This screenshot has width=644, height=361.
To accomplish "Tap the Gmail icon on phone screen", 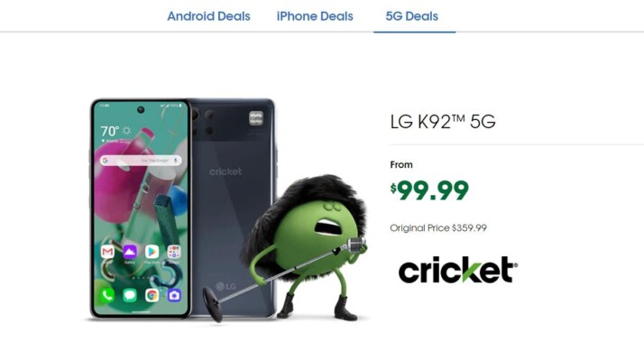I will coord(107,252).
